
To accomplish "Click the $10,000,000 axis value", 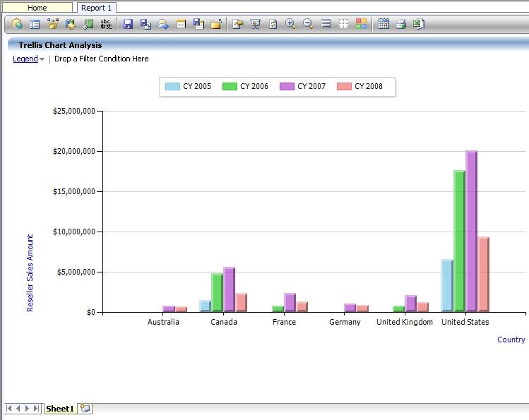I will [x=74, y=232].
